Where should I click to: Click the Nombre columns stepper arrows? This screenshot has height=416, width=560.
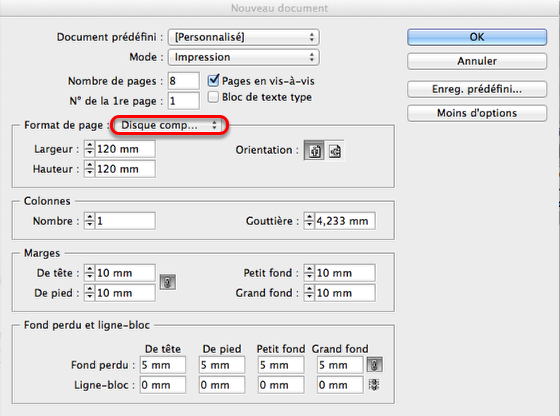(x=90, y=221)
